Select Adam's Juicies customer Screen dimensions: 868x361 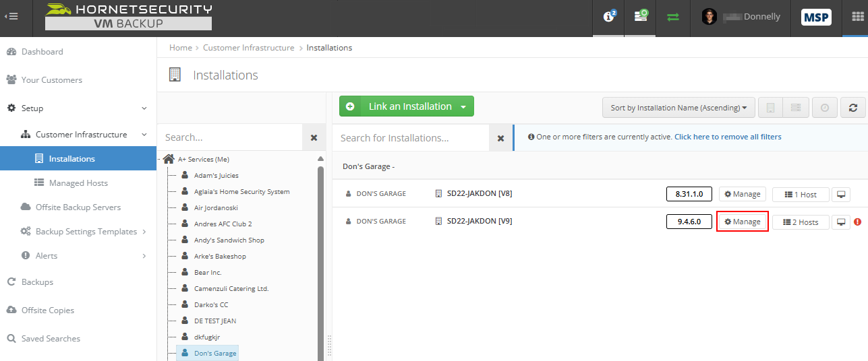click(x=216, y=175)
